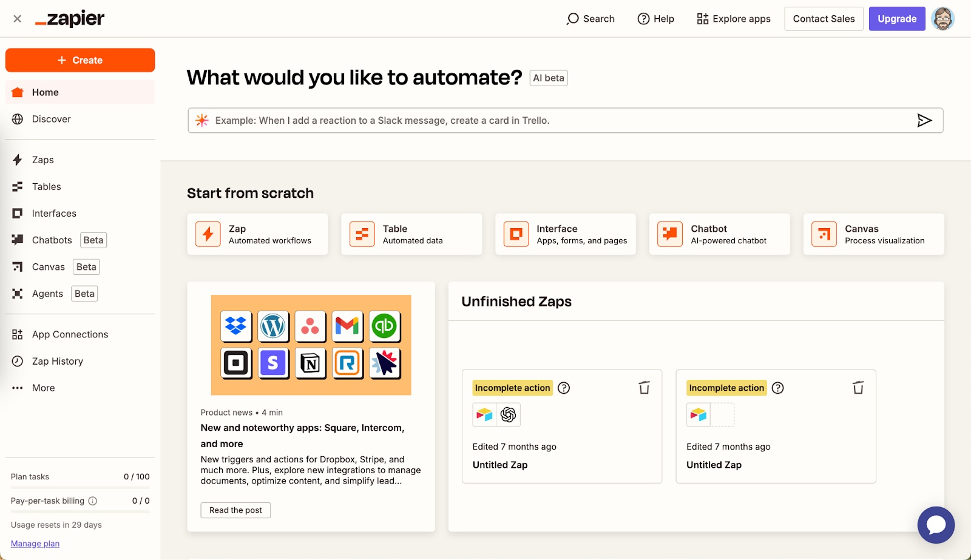971x560 pixels.
Task: Click the Contact Sales button
Action: pos(824,19)
